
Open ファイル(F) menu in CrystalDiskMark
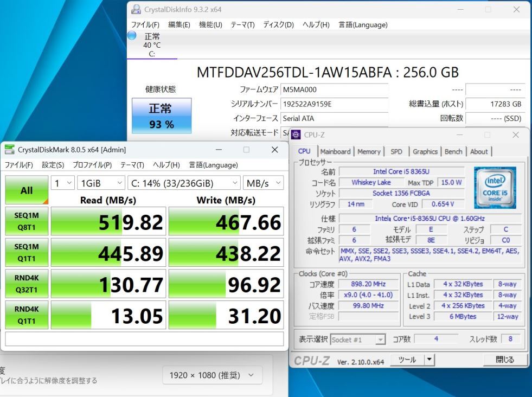pos(18,165)
